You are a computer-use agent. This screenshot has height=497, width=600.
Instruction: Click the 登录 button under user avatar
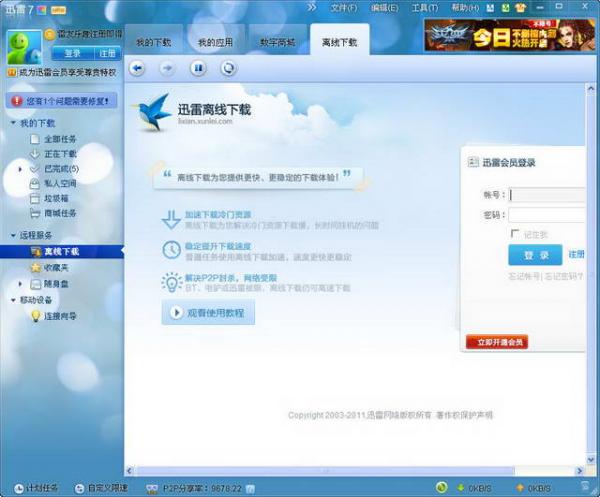[x=73, y=53]
